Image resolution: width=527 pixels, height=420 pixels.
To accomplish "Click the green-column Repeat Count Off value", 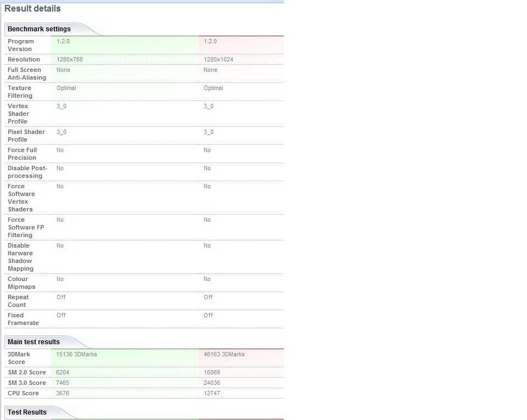I will coord(61,298).
